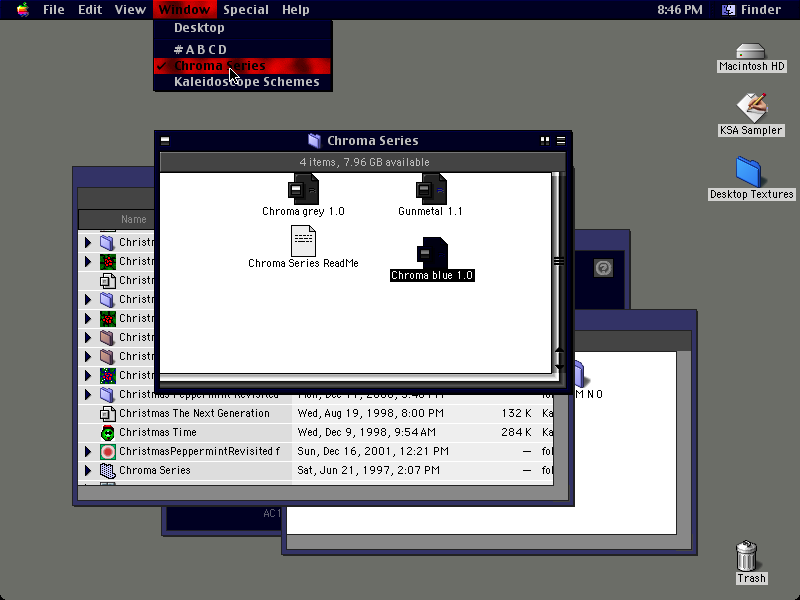Click the date Sat, Jun 21, 1997, 2:07 PM
Image resolution: width=800 pixels, height=600 pixels.
368,470
